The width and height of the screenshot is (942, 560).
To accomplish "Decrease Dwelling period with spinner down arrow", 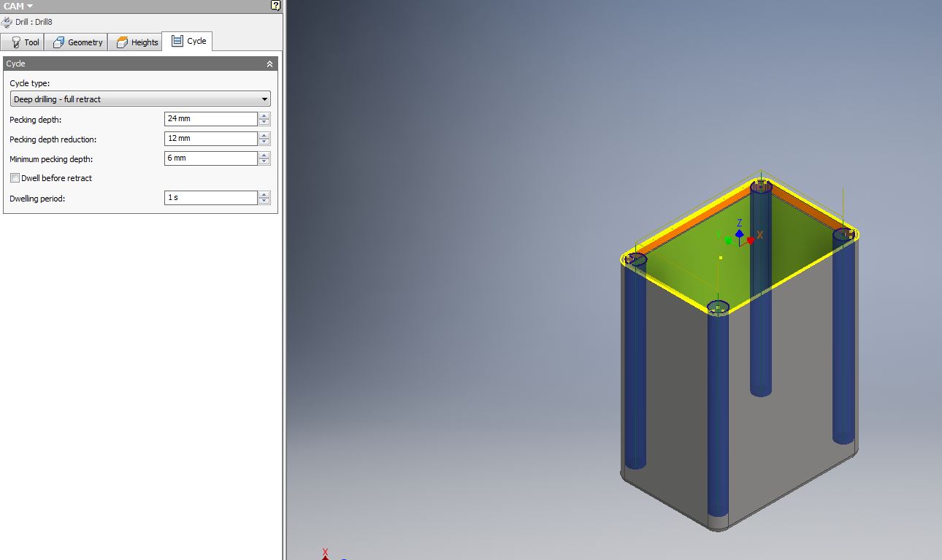I will click(x=264, y=201).
